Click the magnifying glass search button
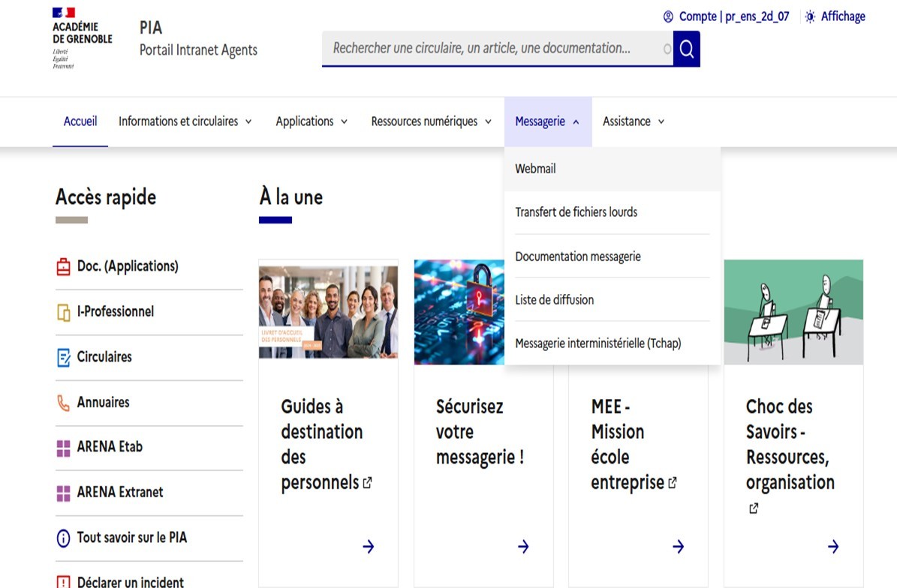The image size is (897, 588). (x=686, y=49)
